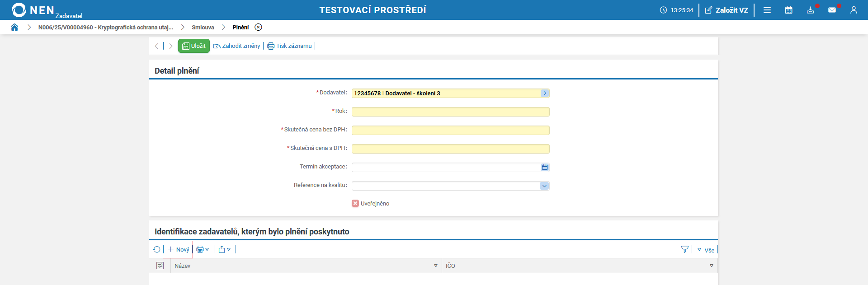This screenshot has width=868, height=285.
Task: Open the messages envelope icon
Action: coord(832,10)
